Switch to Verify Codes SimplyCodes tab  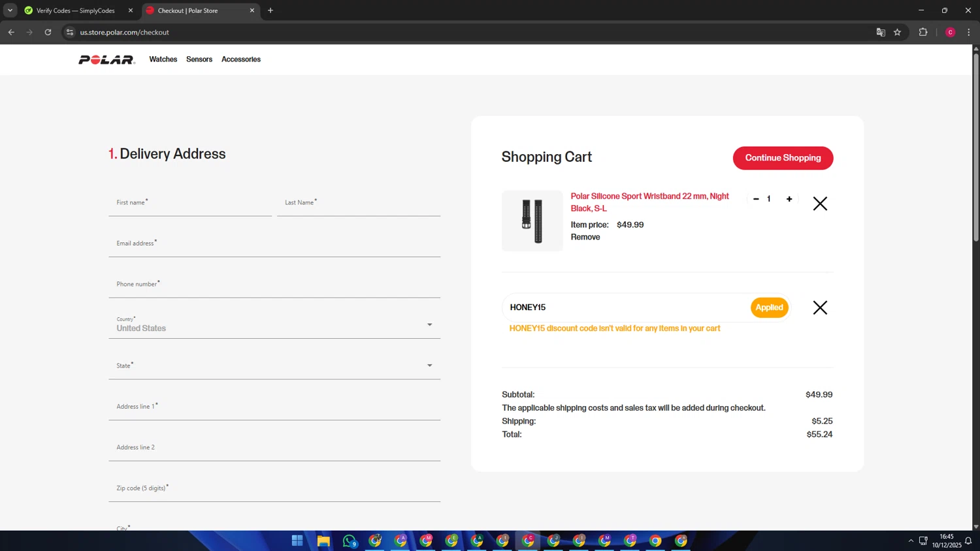pos(75,10)
